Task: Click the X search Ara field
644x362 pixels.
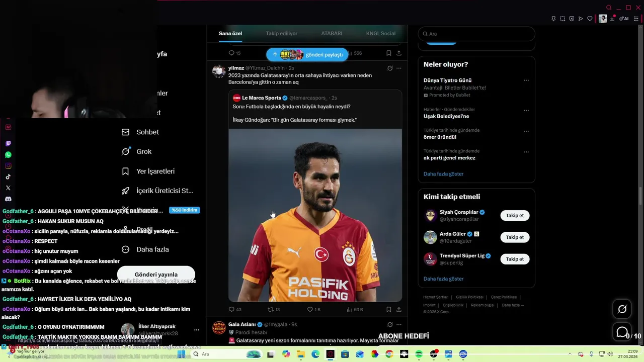Action: point(476,34)
